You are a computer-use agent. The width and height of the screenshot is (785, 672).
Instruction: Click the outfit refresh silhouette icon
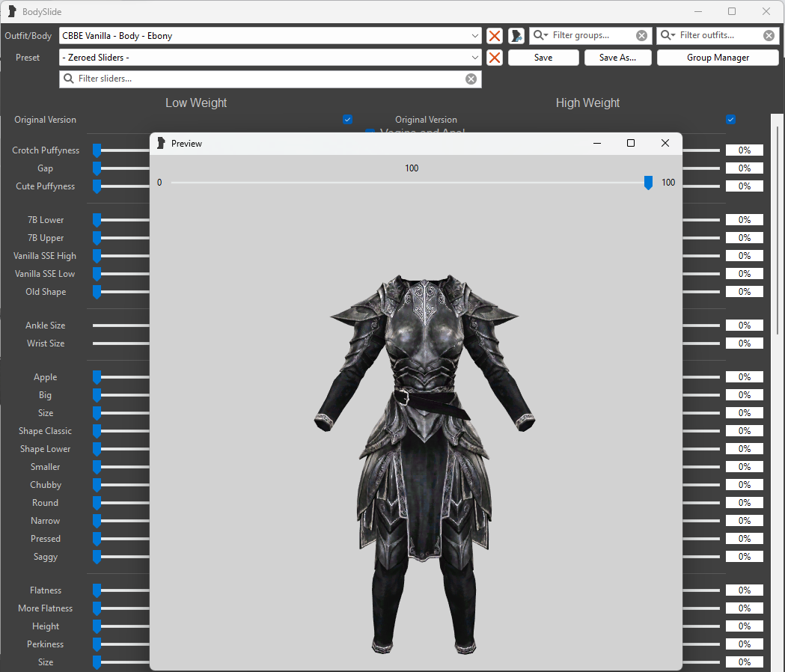click(516, 36)
